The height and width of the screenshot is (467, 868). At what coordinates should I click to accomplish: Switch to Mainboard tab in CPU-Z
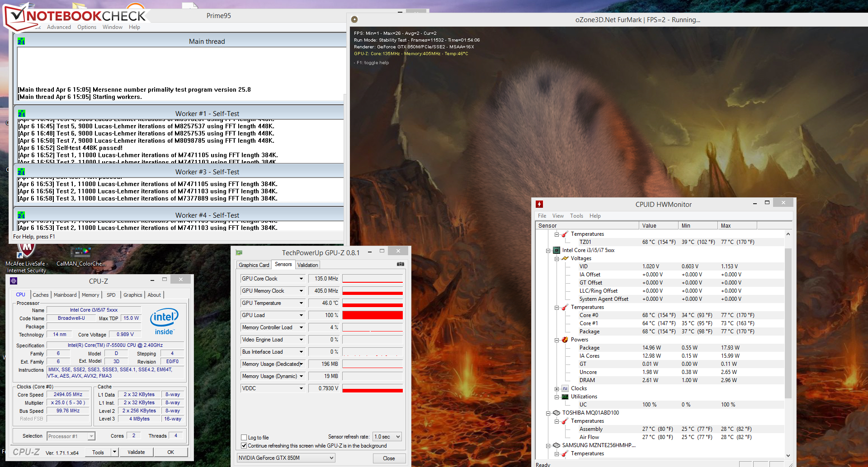(x=65, y=295)
